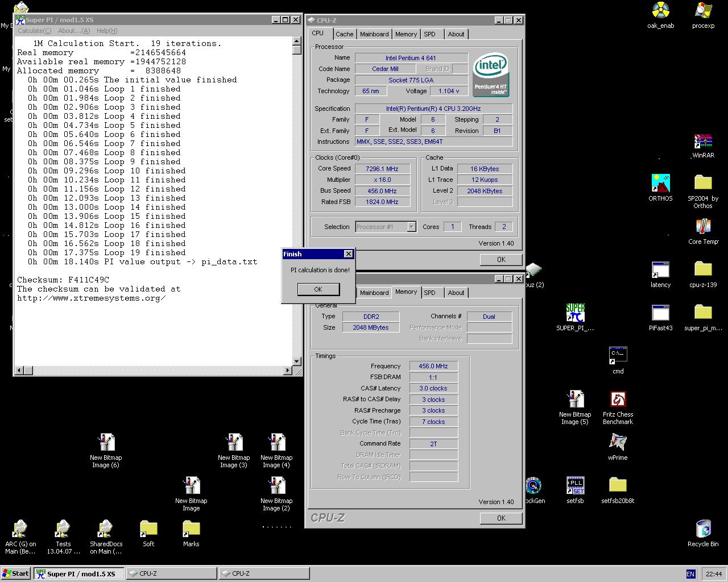The width and height of the screenshot is (728, 582).
Task: Click the Intel Pentium 4 HT logo
Action: point(491,75)
